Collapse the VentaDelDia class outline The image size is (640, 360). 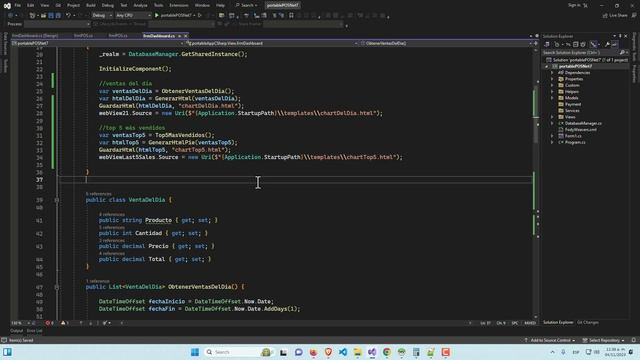[x=57, y=200]
